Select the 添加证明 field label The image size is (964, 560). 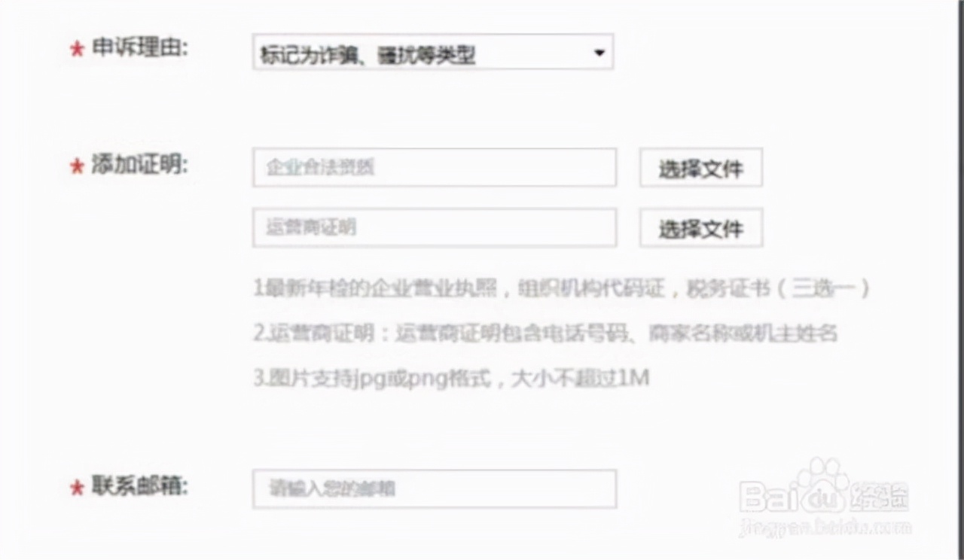point(139,165)
